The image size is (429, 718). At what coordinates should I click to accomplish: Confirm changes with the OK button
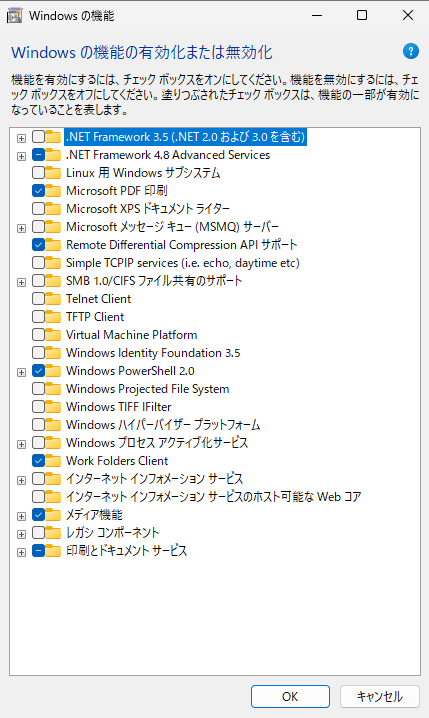[x=290, y=696]
